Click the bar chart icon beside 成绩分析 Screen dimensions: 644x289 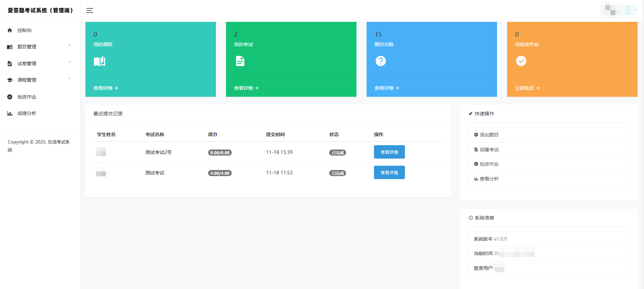[10, 114]
